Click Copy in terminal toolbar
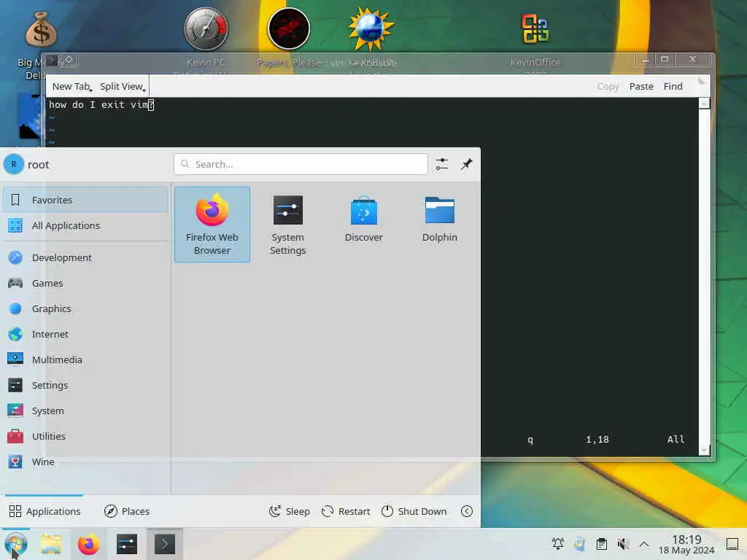The width and height of the screenshot is (747, 560). [x=608, y=87]
